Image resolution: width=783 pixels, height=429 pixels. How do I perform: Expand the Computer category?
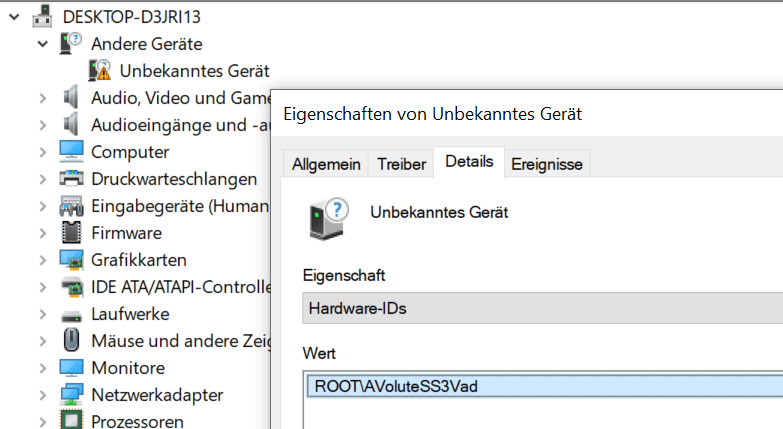[43, 152]
